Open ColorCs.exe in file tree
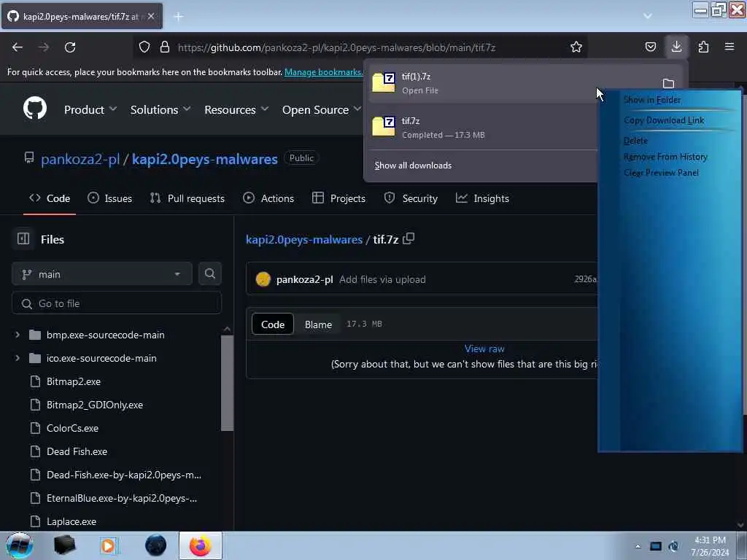The image size is (747, 560). point(72,428)
